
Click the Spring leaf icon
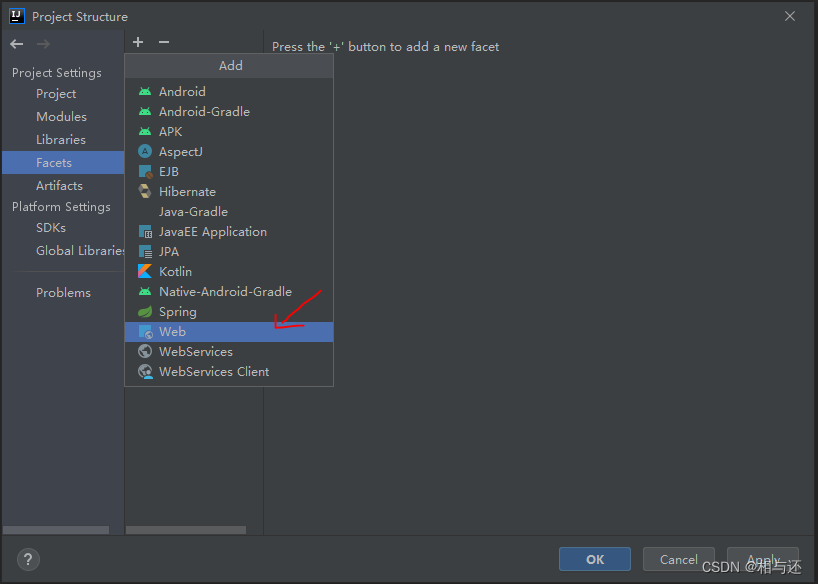point(145,312)
